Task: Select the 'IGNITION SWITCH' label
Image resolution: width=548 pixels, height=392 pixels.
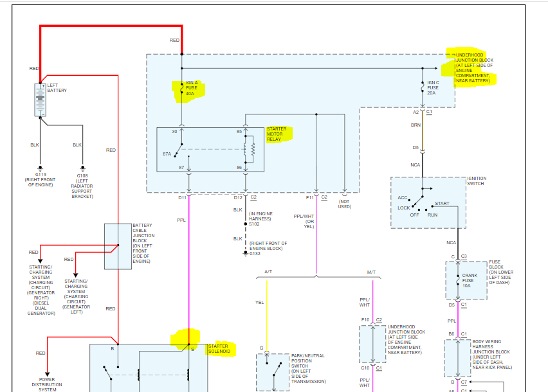Action: [x=477, y=181]
